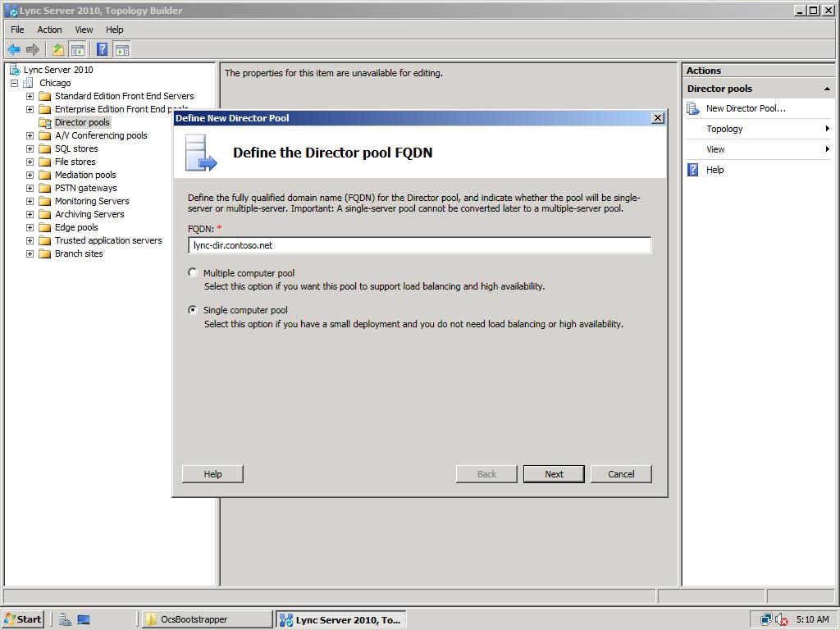
Task: Select the Single computer pool option
Action: [192, 310]
